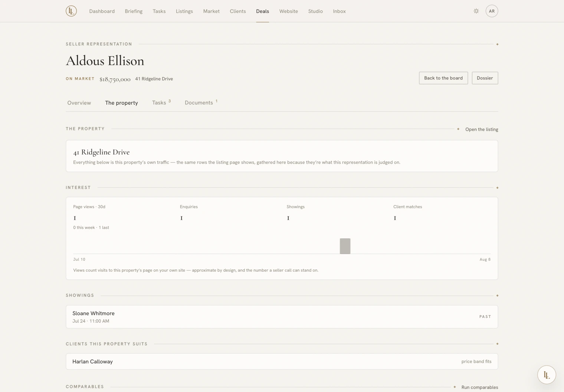Open the Dossier button
The height and width of the screenshot is (392, 564).
coord(485,78)
